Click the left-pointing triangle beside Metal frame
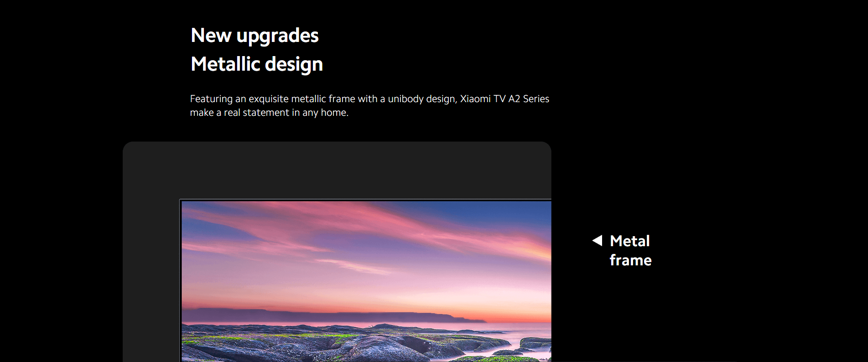The width and height of the screenshot is (868, 362). tap(597, 240)
